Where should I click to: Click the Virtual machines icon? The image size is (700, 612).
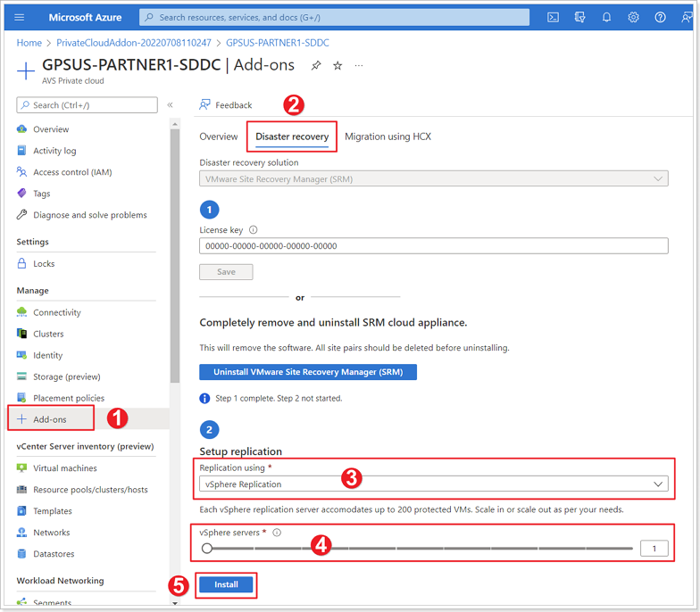[21, 467]
